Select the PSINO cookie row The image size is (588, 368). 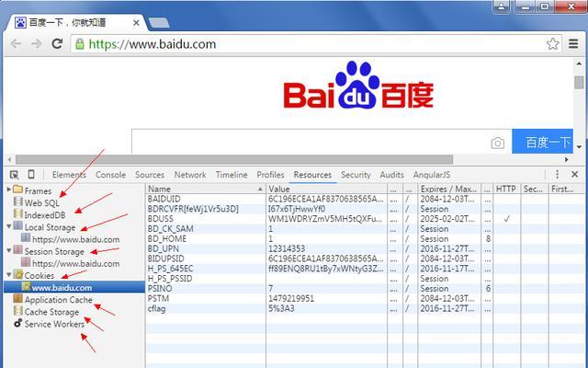pos(365,288)
